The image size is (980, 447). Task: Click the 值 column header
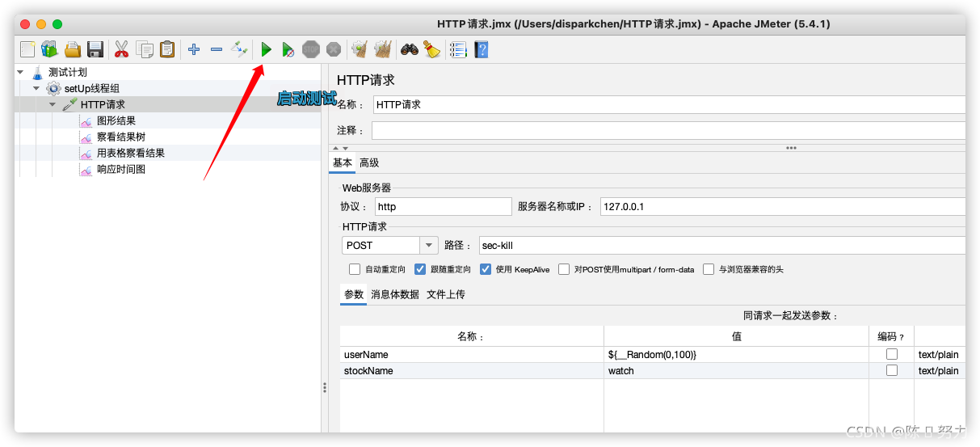[736, 336]
